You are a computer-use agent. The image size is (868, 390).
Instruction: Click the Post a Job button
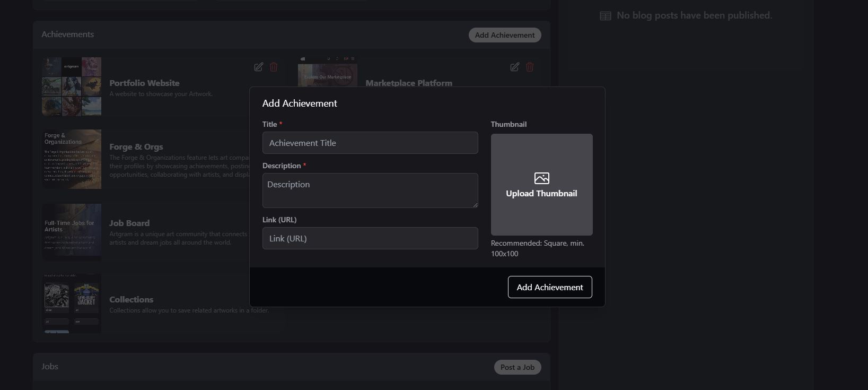coord(517,367)
